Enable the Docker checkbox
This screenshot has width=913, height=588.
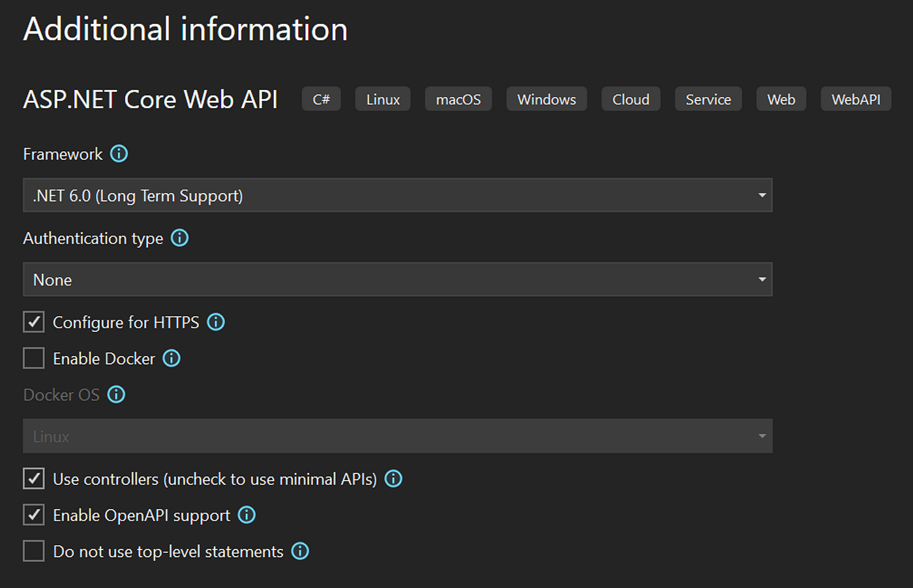34,359
